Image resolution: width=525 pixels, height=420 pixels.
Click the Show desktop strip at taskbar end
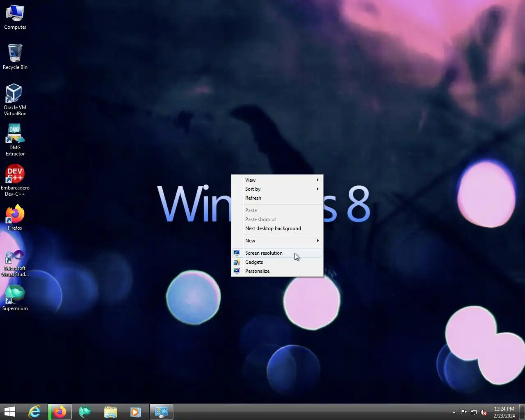pyautogui.click(x=522, y=412)
